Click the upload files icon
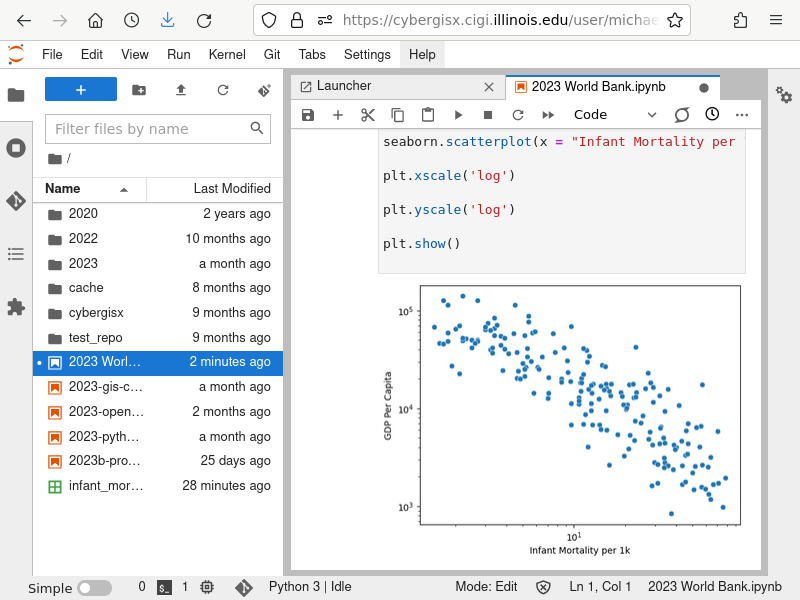 point(181,90)
